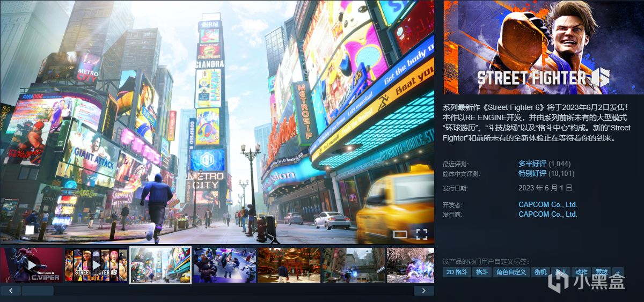Image resolution: width=644 pixels, height=302 pixels.
Task: Click the 开发者 label
Action: click(x=452, y=204)
